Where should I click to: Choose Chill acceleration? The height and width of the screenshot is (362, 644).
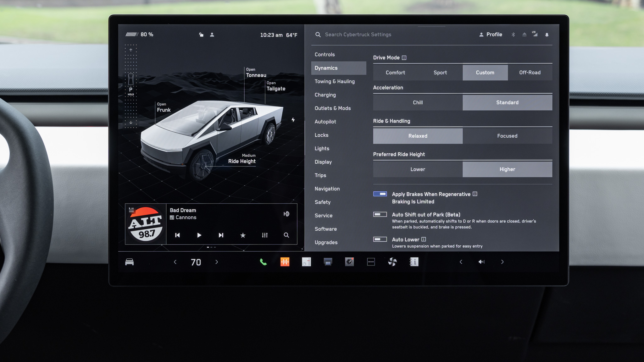(418, 102)
